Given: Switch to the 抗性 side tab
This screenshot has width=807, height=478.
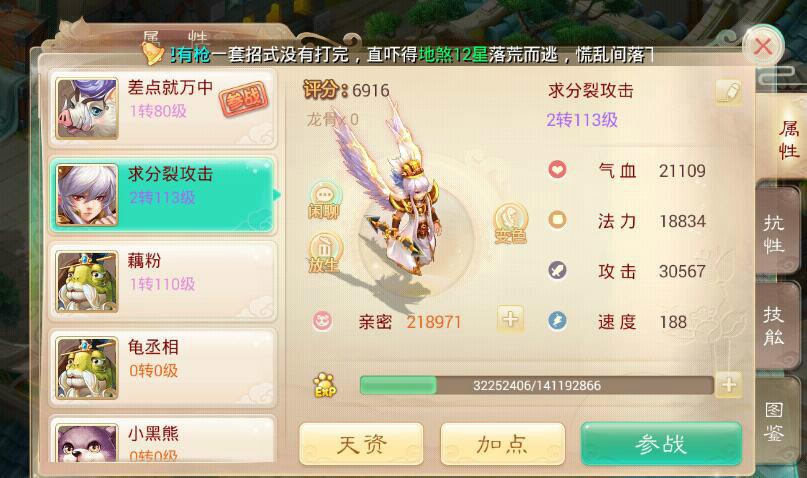Looking at the screenshot, I should tap(775, 235).
